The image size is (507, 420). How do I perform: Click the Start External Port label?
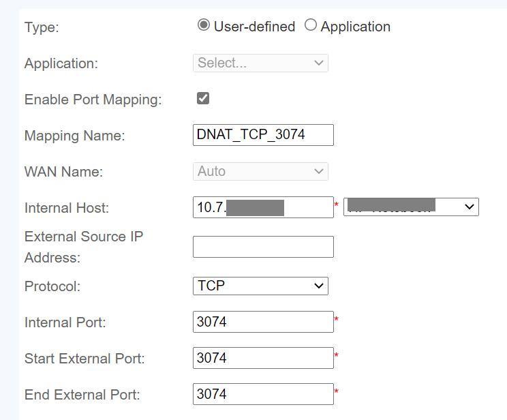[x=84, y=359]
